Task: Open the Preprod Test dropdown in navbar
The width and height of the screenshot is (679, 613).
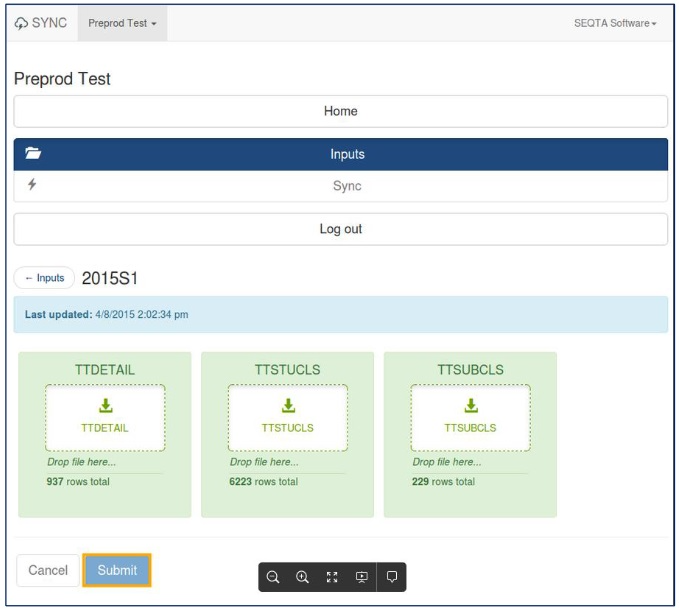Action: point(122,23)
